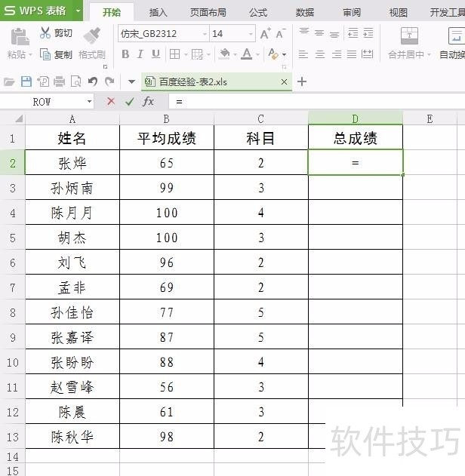Click the Undo arrow

tap(93, 81)
